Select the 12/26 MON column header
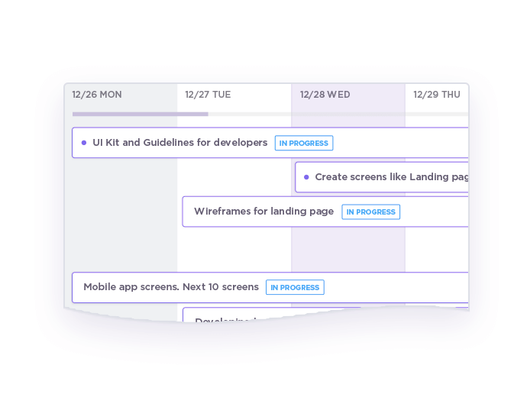This screenshot has width=527, height=420. coord(97,95)
